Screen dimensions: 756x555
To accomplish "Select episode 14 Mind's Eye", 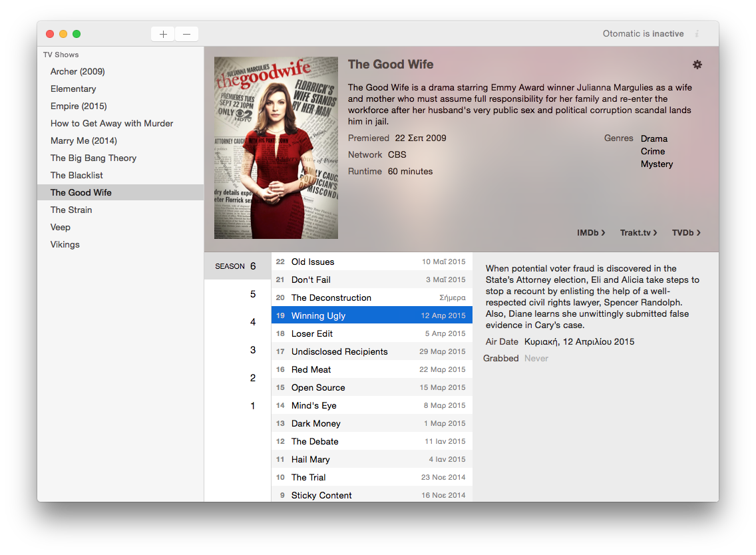I will [372, 405].
